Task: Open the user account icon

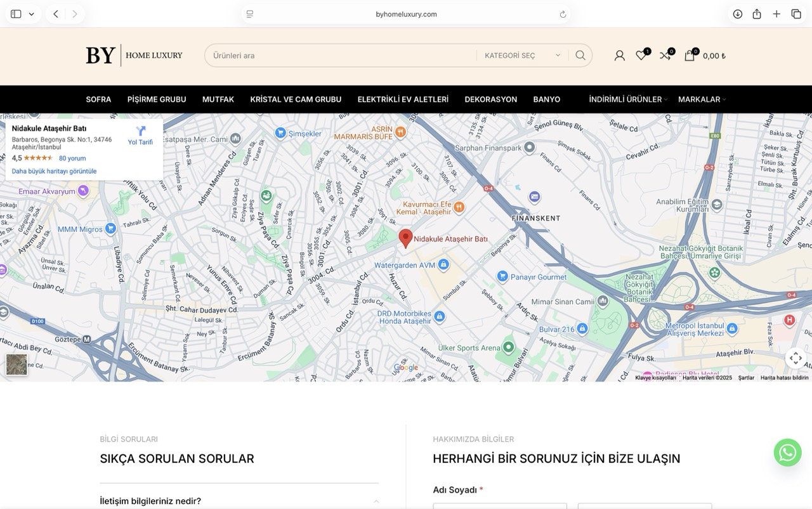Action: [619, 56]
